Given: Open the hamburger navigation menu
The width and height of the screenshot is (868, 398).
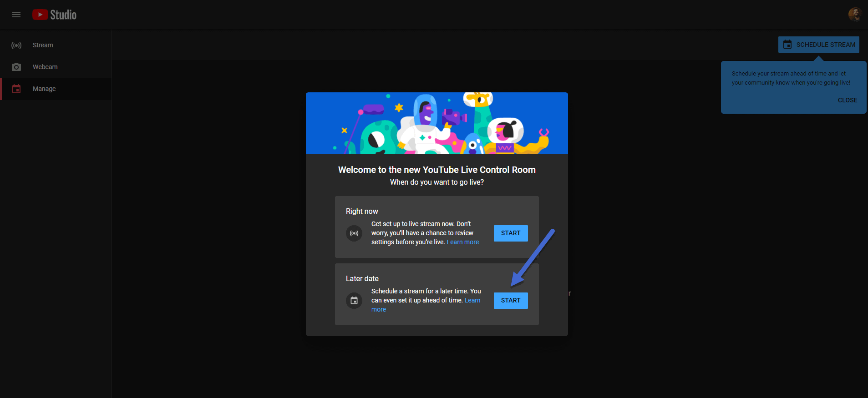Looking at the screenshot, I should point(16,15).
